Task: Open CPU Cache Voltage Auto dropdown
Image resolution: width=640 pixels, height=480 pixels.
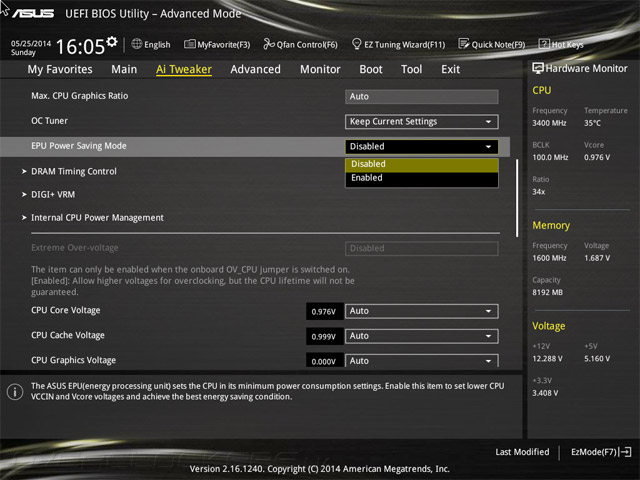Action: click(x=422, y=336)
